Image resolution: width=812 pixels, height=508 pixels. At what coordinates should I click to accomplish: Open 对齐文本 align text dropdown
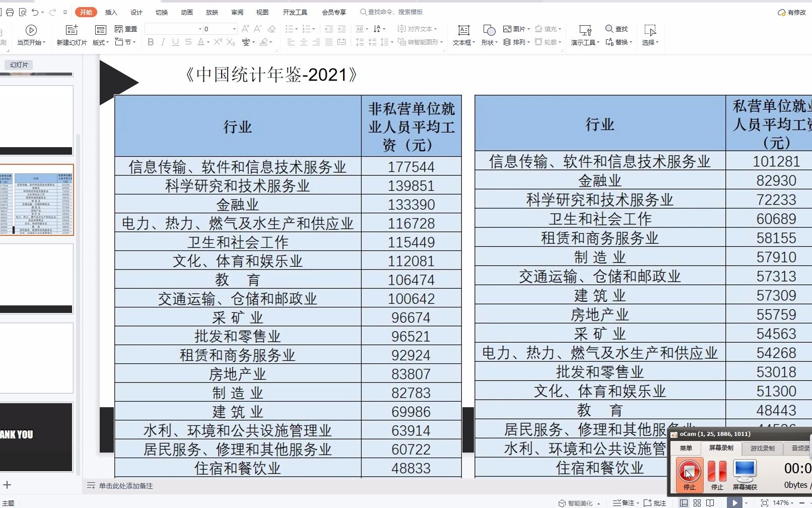click(x=418, y=29)
